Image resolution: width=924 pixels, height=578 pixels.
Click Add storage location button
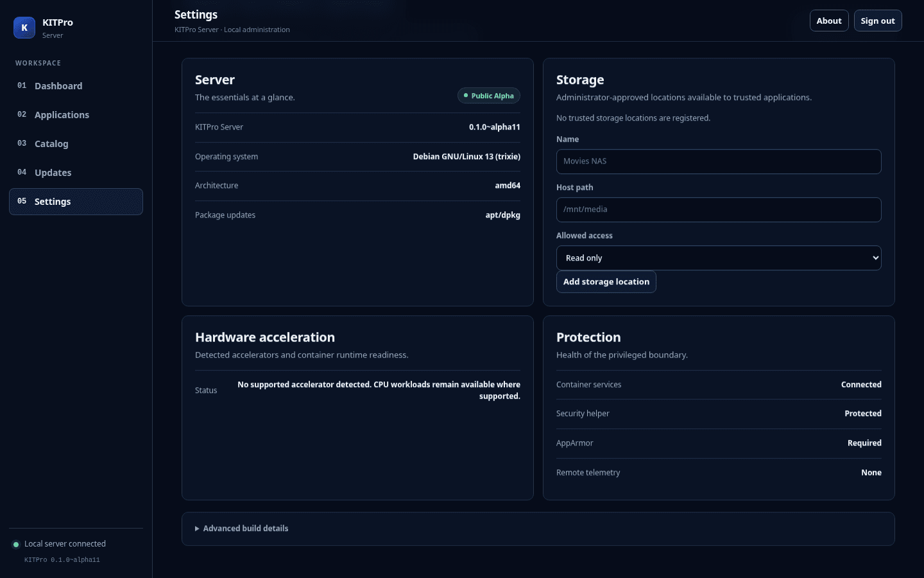(x=606, y=282)
